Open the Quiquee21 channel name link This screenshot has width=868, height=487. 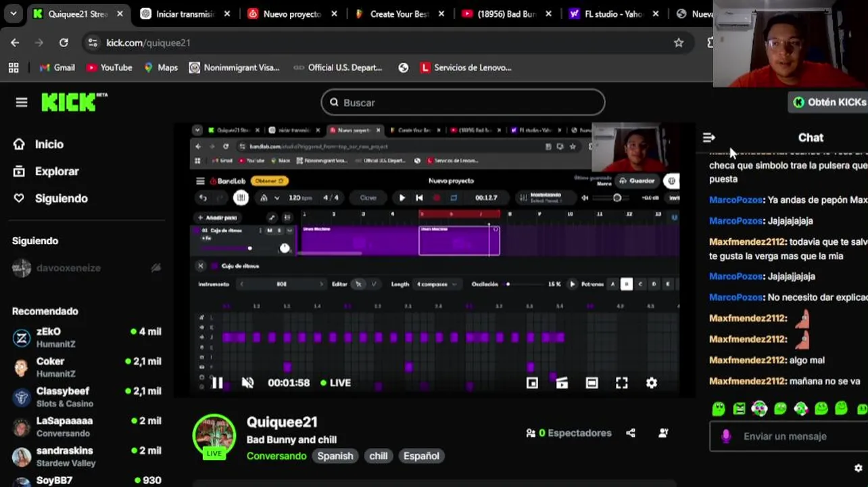282,422
